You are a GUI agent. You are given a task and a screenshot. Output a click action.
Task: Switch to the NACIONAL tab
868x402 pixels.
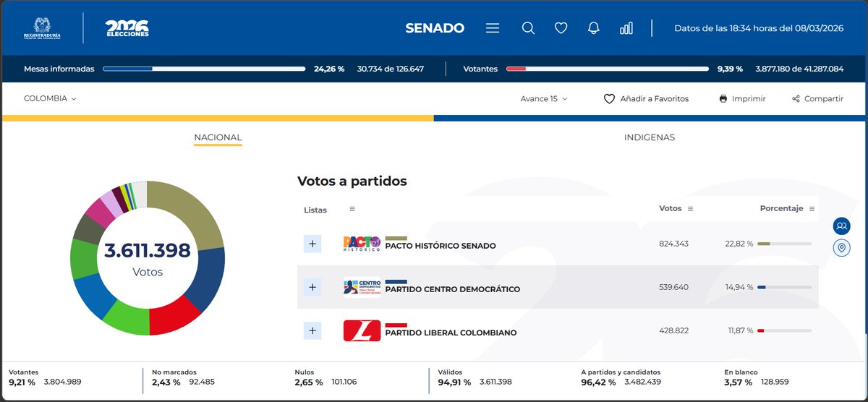click(218, 137)
